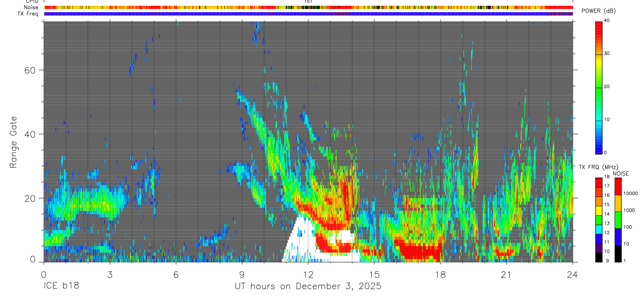Click the 24 tick on the UT hours axis
The width and height of the screenshot is (644, 297).
tap(573, 274)
